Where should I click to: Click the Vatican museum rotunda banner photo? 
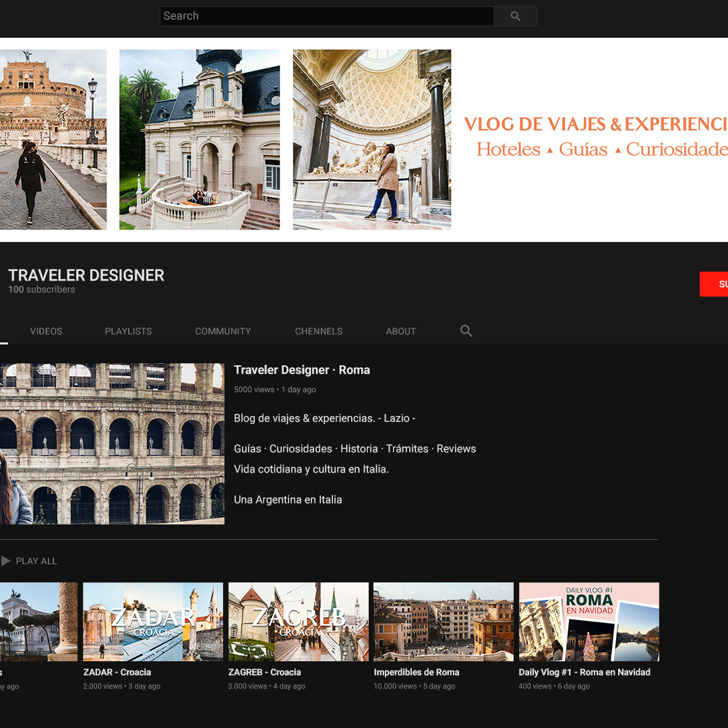coord(372,140)
